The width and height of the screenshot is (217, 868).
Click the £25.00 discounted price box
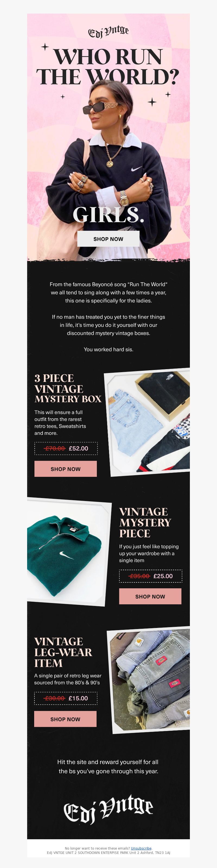pyautogui.click(x=151, y=576)
